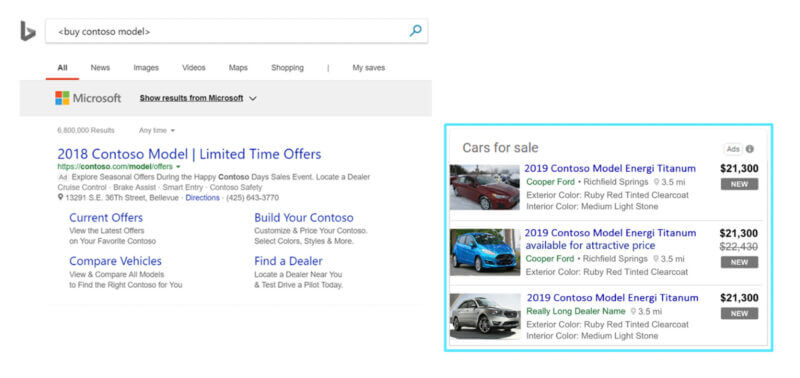Image resolution: width=800 pixels, height=378 pixels.
Task: Click the NEW badge on silver car listing
Action: (x=739, y=314)
